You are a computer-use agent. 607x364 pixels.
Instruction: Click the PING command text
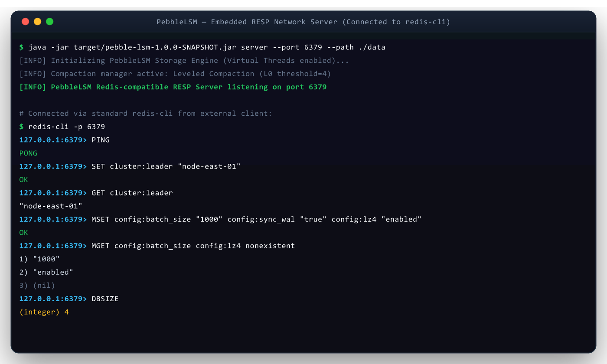101,140
